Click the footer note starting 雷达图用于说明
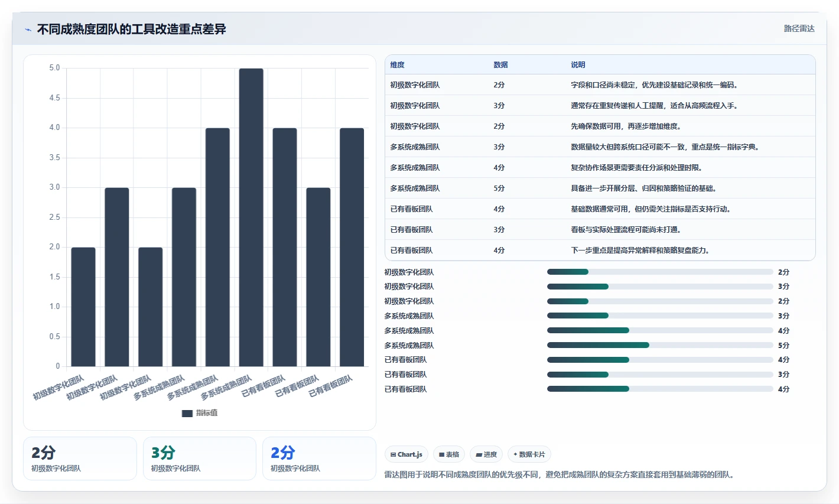Viewport: 839px width, 504px height. coord(559,474)
